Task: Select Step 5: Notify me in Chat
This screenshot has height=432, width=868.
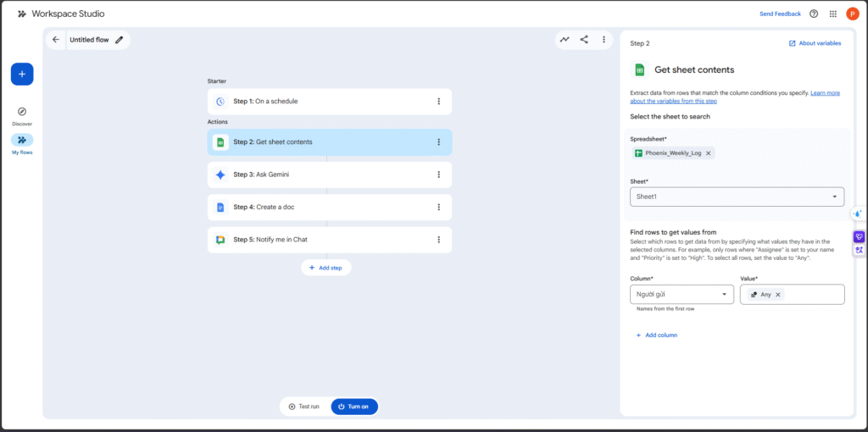Action: click(x=322, y=240)
